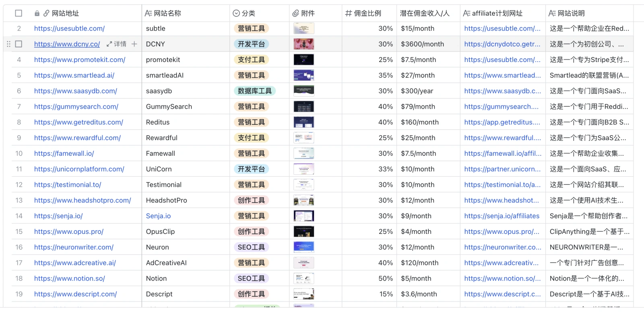Click the link icon beside the 网站地址 header

click(46, 13)
